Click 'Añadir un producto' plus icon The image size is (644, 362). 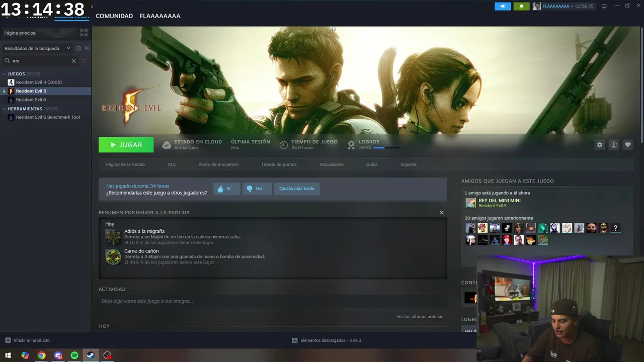tap(8, 340)
